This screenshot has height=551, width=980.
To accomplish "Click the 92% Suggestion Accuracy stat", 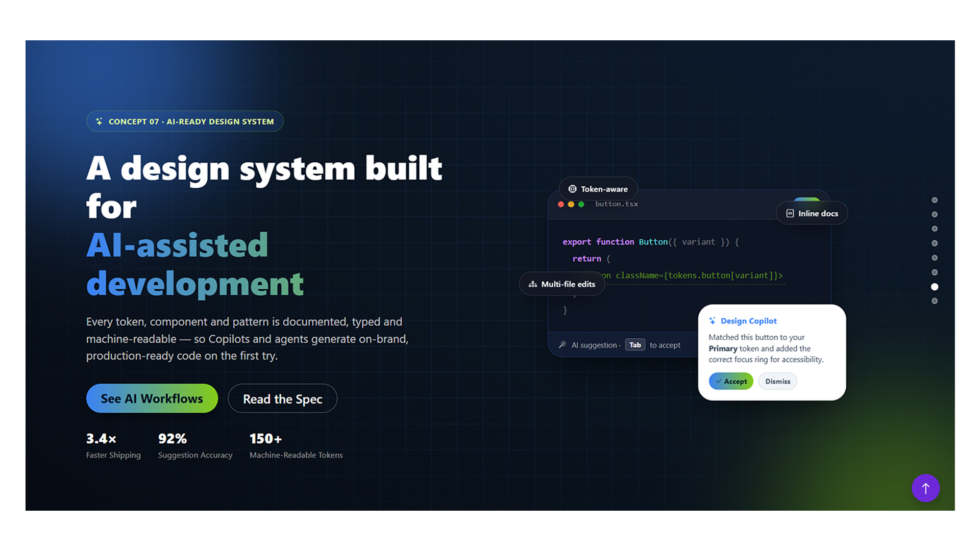I will [x=195, y=446].
